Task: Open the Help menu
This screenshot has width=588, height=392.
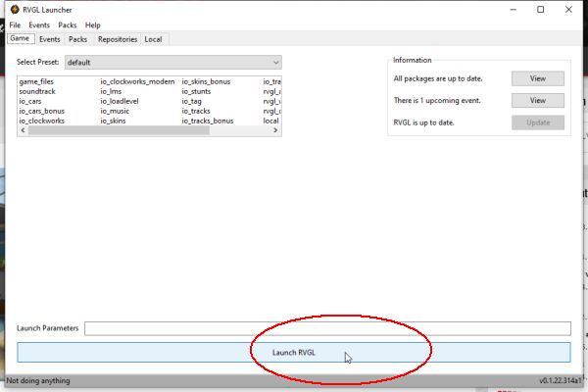Action: (93, 25)
